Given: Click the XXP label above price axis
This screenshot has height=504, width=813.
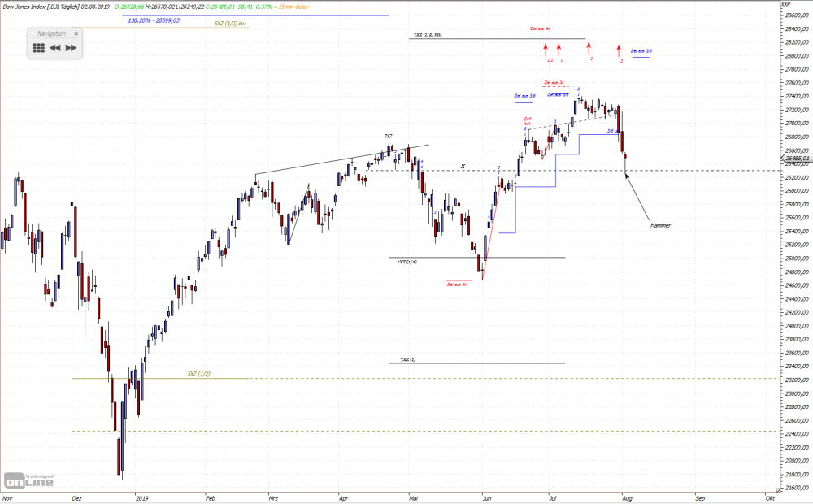Looking at the screenshot, I should [x=785, y=4].
